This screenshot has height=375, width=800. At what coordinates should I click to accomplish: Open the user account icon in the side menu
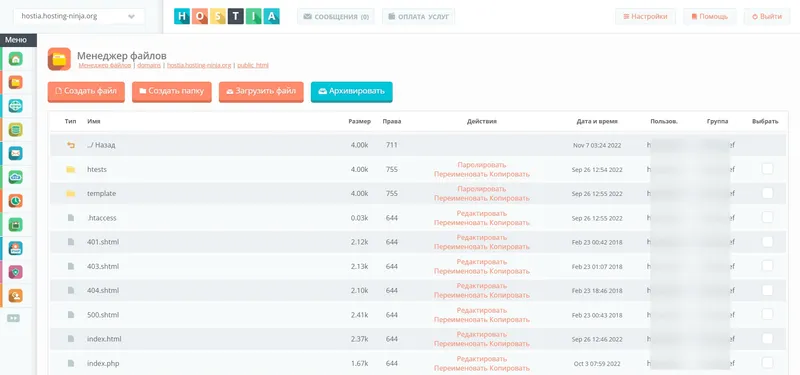coord(16,296)
